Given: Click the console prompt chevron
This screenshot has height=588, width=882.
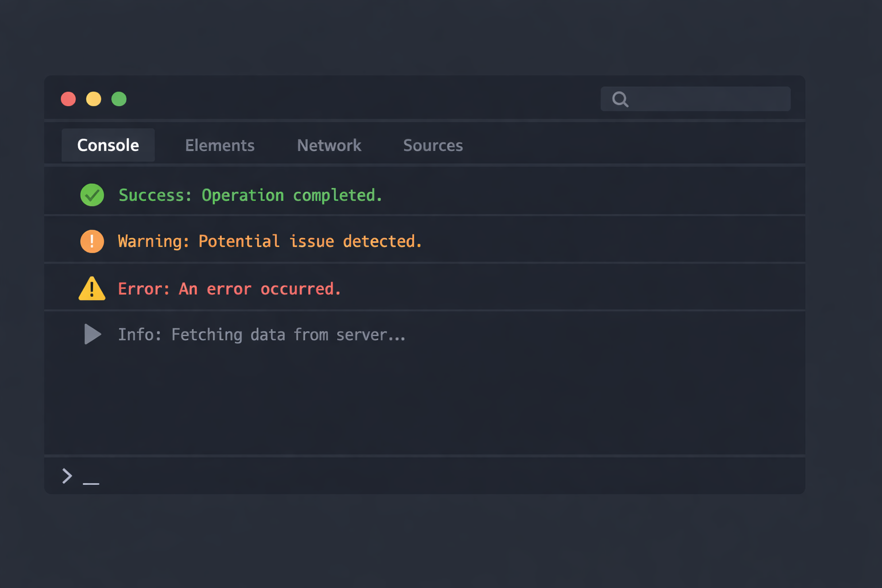Looking at the screenshot, I should tap(67, 475).
